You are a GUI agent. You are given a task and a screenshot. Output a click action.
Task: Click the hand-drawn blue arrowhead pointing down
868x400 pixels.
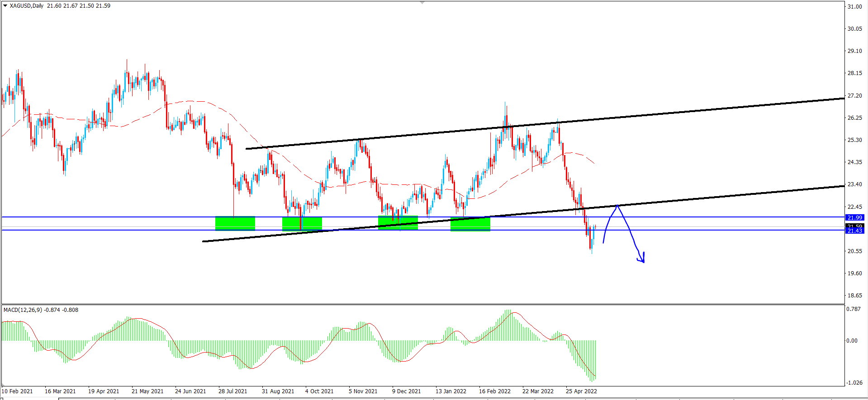[641, 259]
